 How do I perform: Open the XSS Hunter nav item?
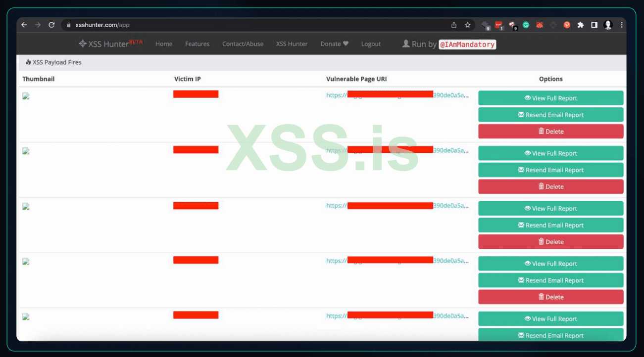(x=292, y=44)
